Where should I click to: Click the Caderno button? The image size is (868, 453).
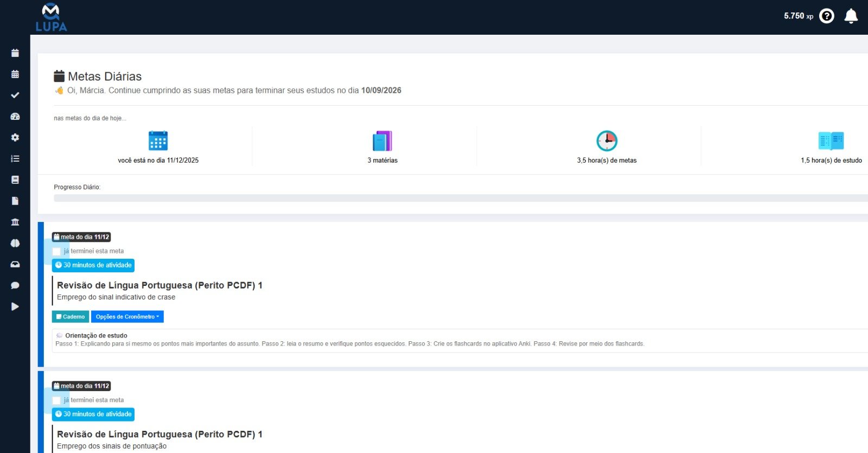[x=71, y=317]
